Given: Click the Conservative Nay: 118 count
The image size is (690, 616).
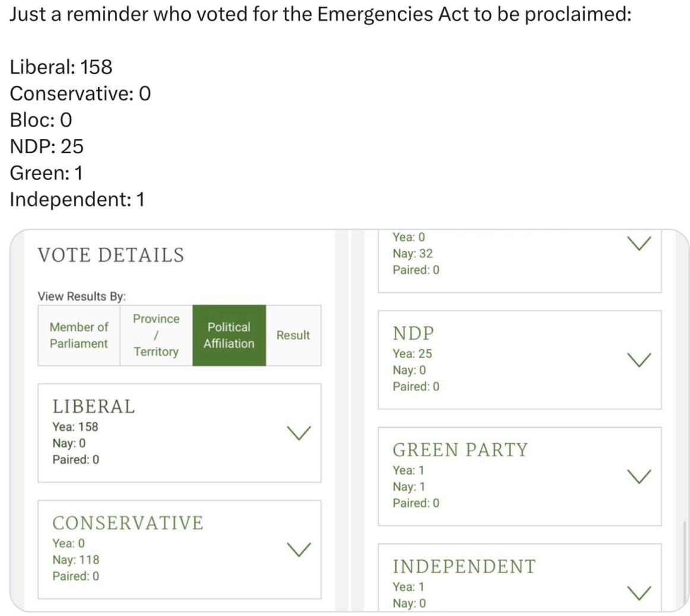Looking at the screenshot, I should [x=76, y=560].
